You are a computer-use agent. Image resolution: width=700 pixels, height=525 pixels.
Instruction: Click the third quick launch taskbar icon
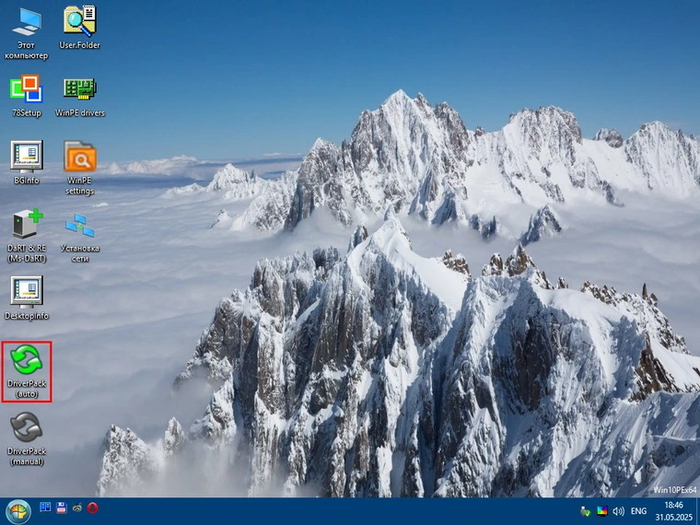(x=77, y=509)
